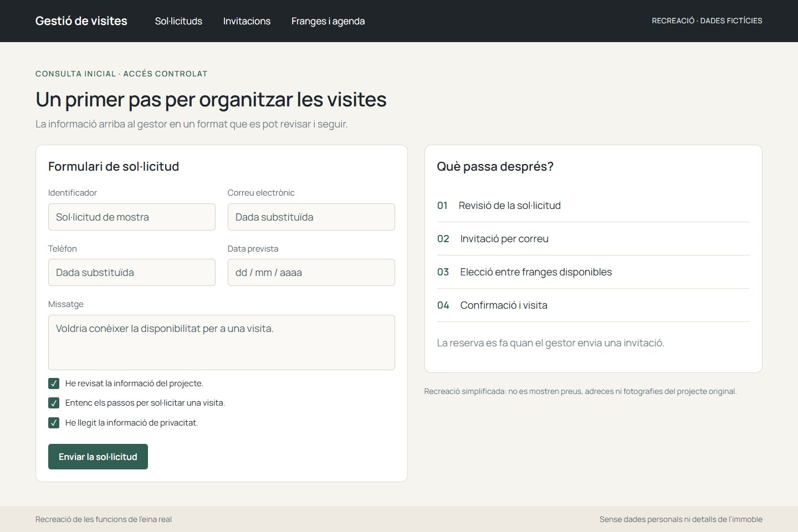Toggle 'Entenc els passos per sol·licitar una visita'

(54, 403)
